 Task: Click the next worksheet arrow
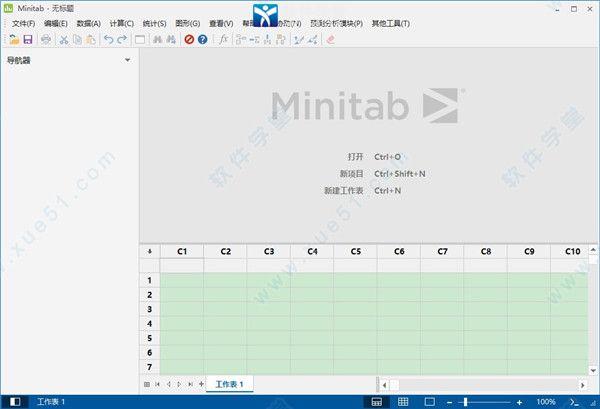[179, 384]
